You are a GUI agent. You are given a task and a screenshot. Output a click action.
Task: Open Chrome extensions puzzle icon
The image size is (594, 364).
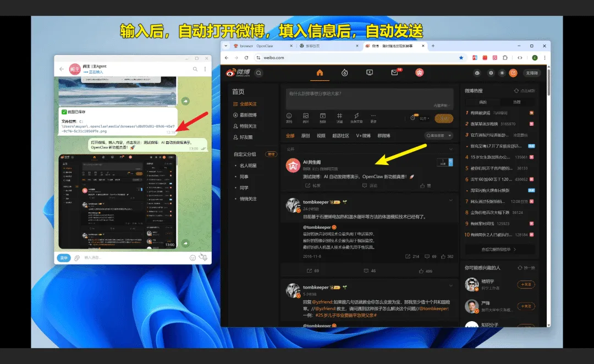[505, 58]
